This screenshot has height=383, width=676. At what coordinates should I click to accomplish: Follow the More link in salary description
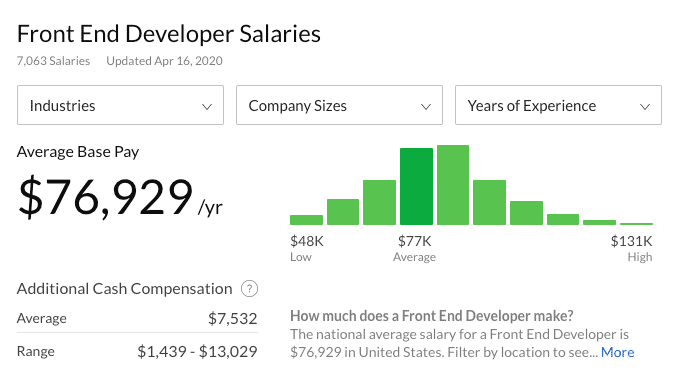click(x=617, y=352)
